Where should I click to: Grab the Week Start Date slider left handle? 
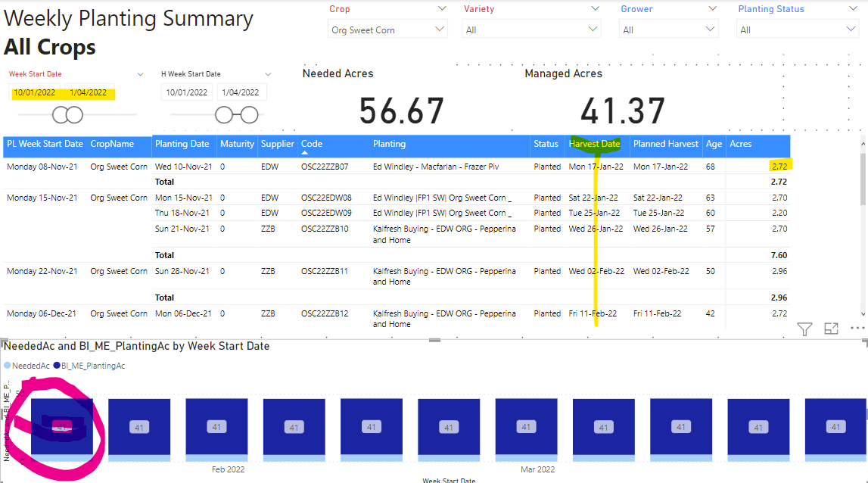pyautogui.click(x=61, y=115)
